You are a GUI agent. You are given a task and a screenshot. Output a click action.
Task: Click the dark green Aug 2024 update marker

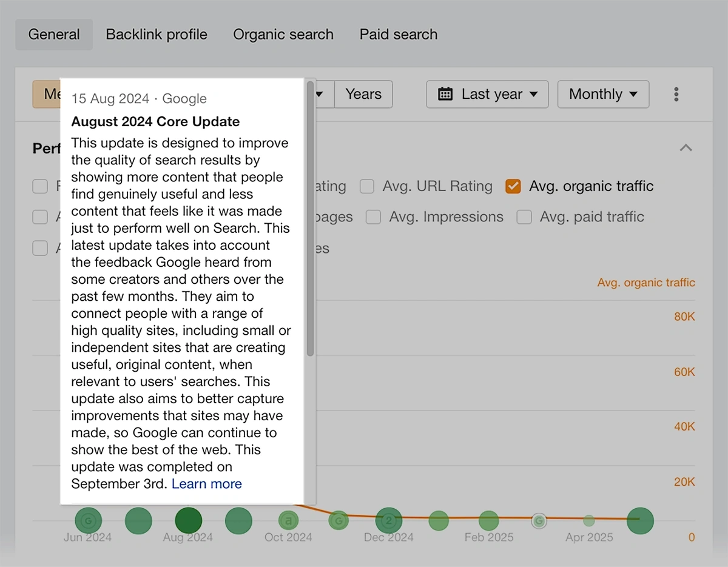[x=188, y=520]
